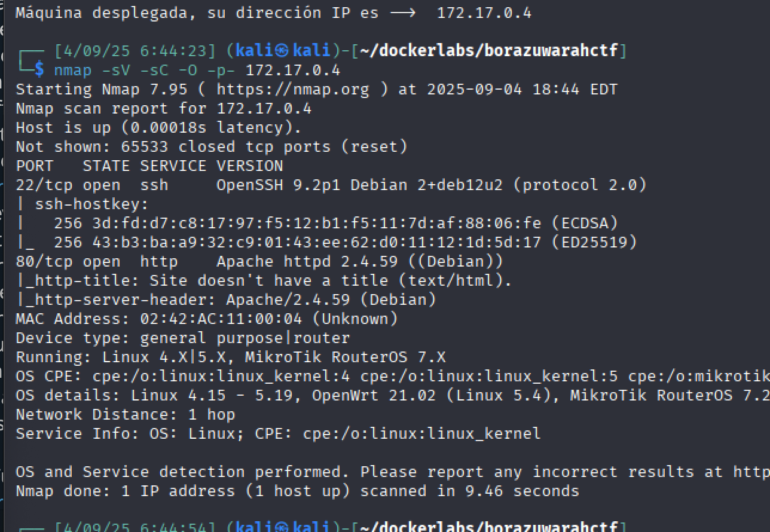
Task: Select the 22/tcp open ssh port entry
Action: point(91,185)
